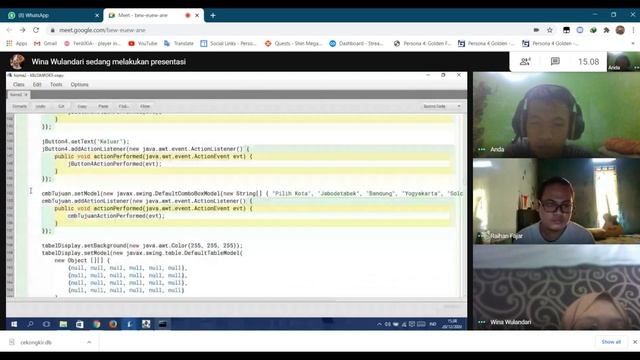The image size is (640, 360).
Task: Click Close in the editor toolbar
Action: click(145, 106)
